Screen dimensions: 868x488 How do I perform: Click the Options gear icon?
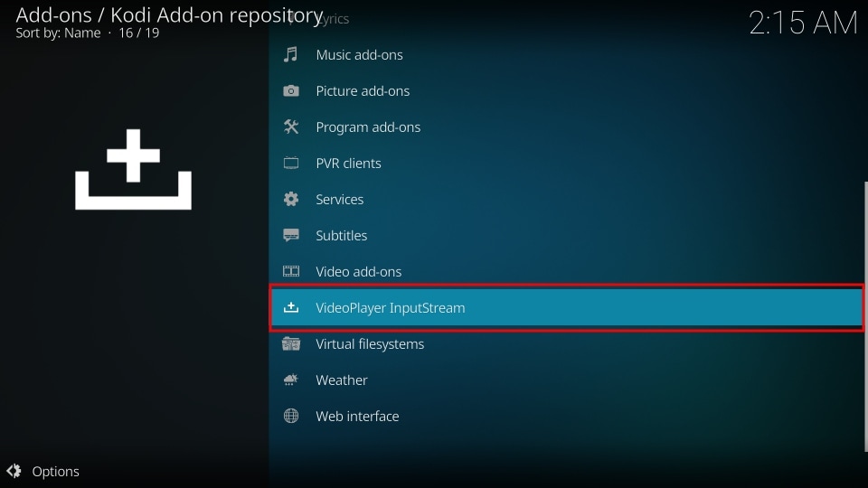14,471
